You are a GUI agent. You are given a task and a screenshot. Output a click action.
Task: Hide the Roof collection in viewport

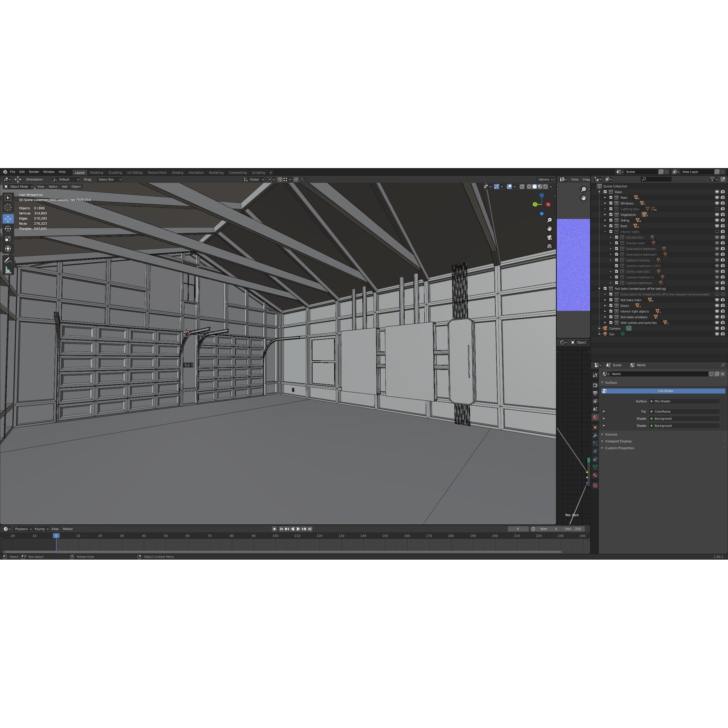click(717, 226)
